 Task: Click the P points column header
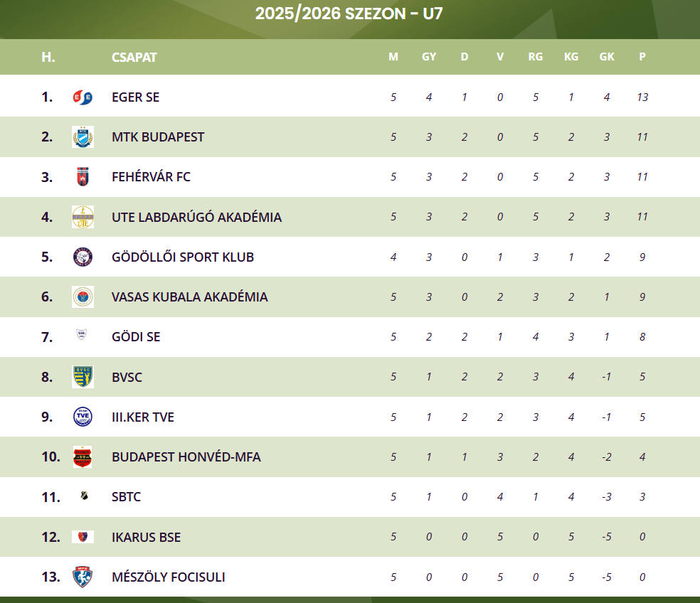pos(642,57)
